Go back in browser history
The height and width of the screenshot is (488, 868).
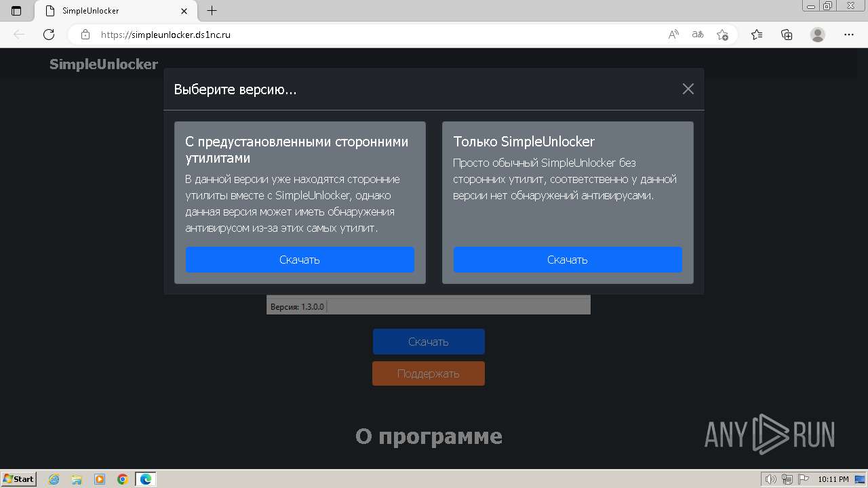pos(19,35)
